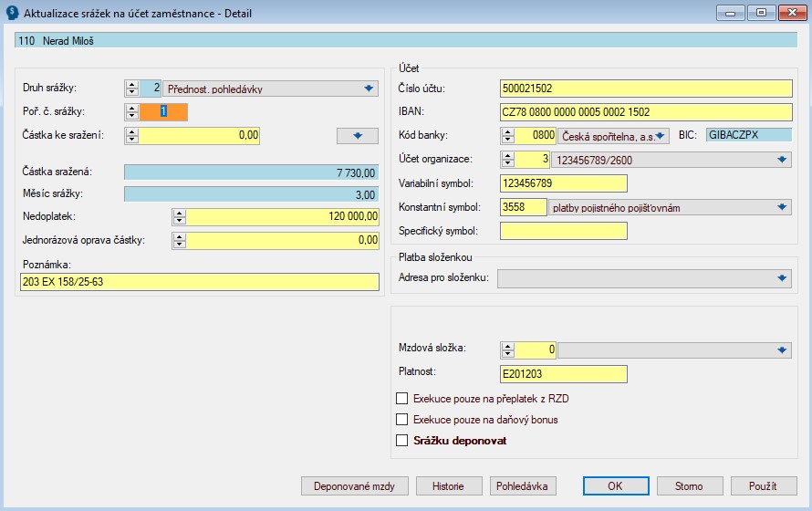Cancel using the Storno button
Viewport: 812px width, 511px height.
689,486
